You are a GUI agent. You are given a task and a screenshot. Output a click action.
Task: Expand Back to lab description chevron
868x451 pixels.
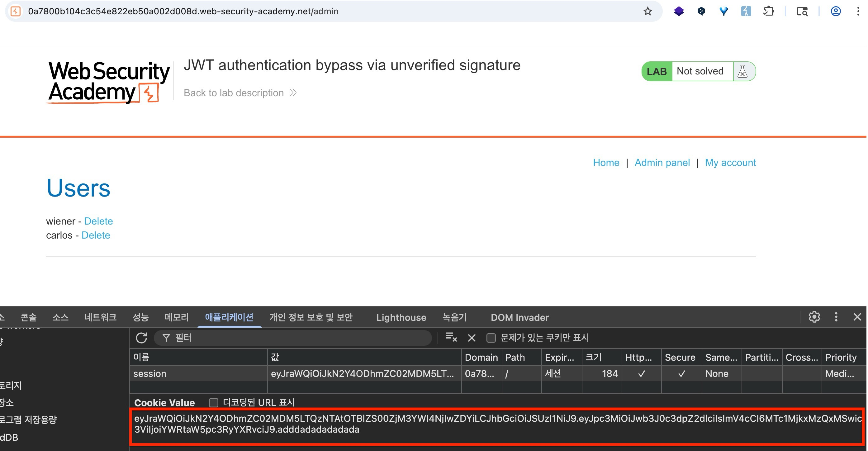coord(293,93)
